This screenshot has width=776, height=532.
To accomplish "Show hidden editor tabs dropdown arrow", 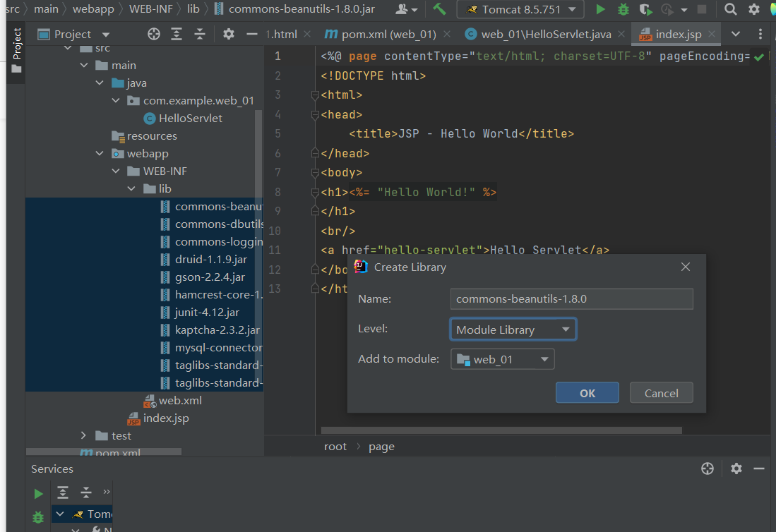I will point(736,34).
